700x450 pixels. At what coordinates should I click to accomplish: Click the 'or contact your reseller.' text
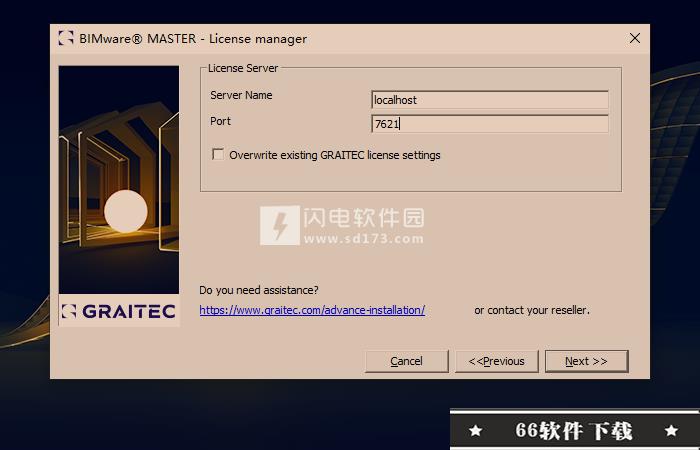coord(532,310)
